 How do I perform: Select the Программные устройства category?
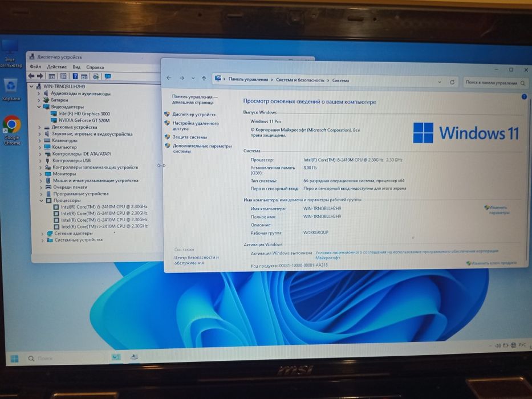81,194
